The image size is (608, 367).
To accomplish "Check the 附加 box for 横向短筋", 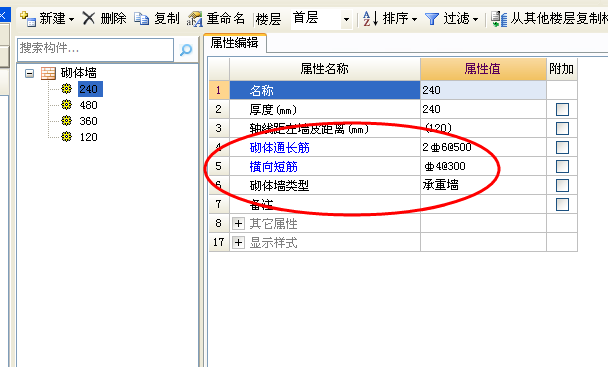I will click(x=562, y=166).
